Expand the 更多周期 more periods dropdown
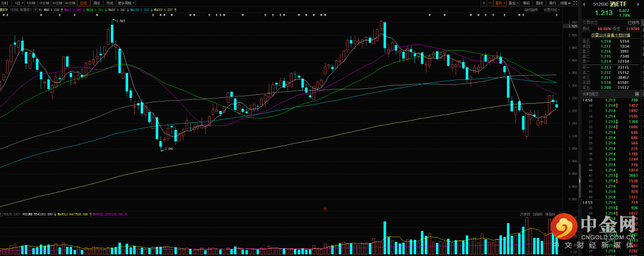 pos(126,3)
